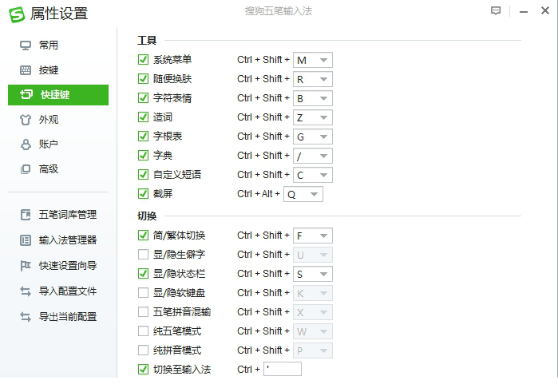Click the flag icon beside 快速设置向导
The height and width of the screenshot is (392, 558).
click(26, 266)
